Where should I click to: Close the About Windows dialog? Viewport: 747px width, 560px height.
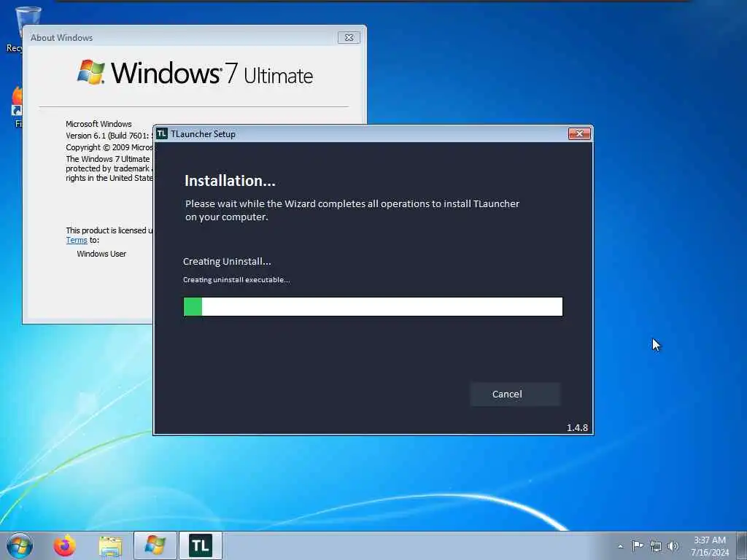(x=349, y=38)
